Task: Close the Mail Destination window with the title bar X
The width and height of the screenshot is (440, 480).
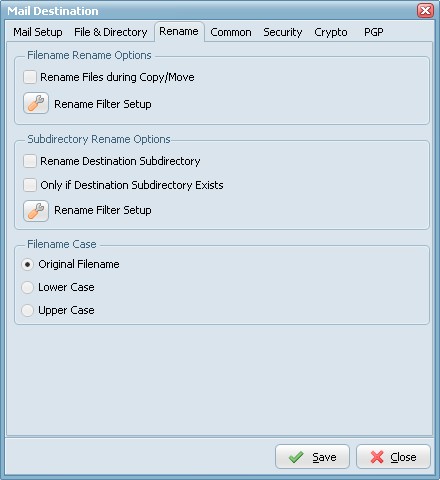Action: [x=425, y=11]
